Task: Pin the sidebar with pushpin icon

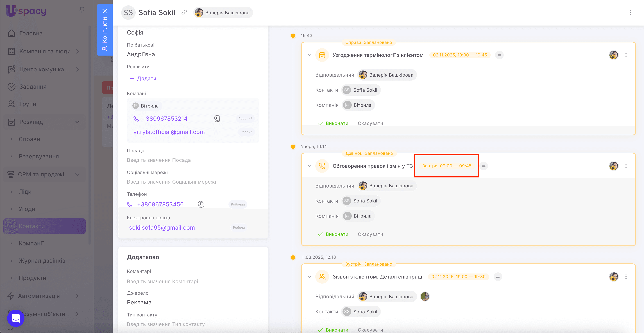Action: click(x=81, y=10)
